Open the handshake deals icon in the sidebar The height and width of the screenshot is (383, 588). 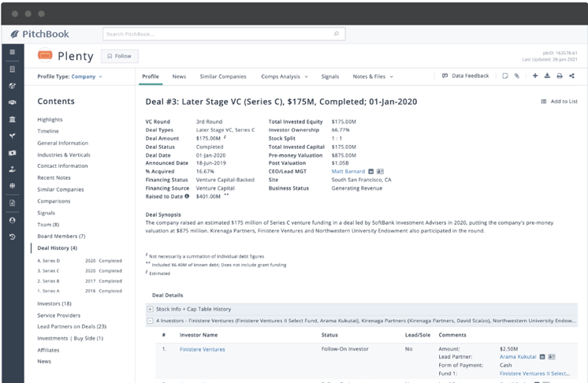point(13,102)
